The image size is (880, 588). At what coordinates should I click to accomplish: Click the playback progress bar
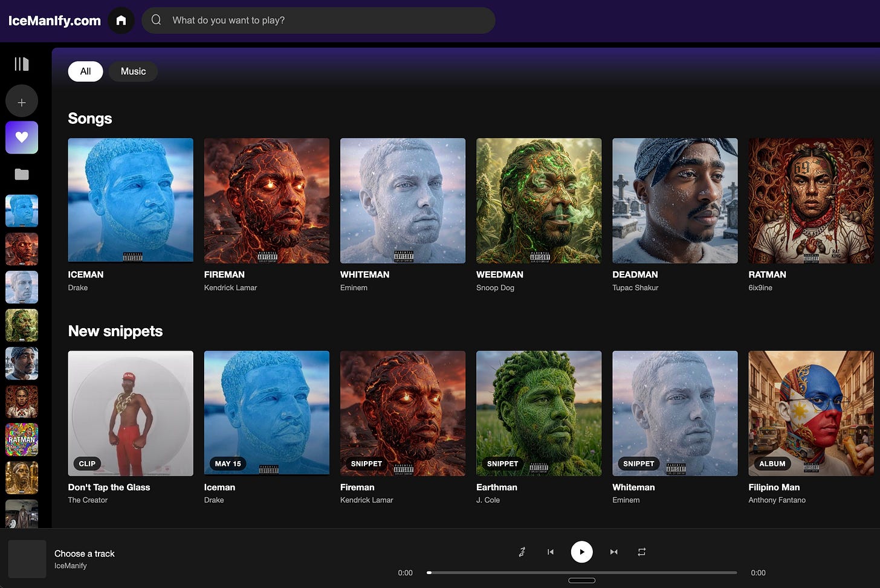pyautogui.click(x=581, y=572)
